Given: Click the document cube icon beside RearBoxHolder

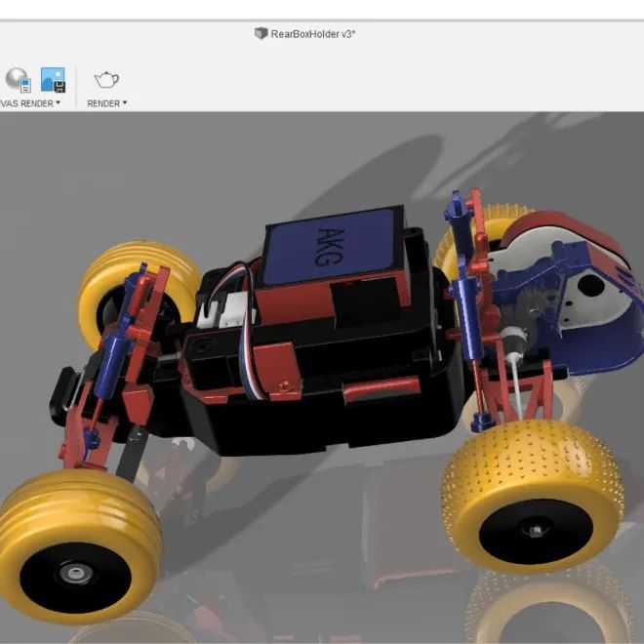Looking at the screenshot, I should [261, 33].
